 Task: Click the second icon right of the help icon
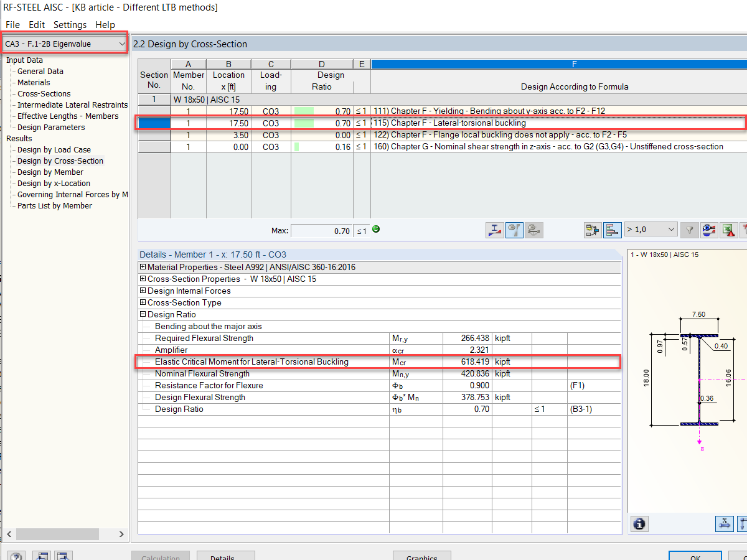point(64,556)
